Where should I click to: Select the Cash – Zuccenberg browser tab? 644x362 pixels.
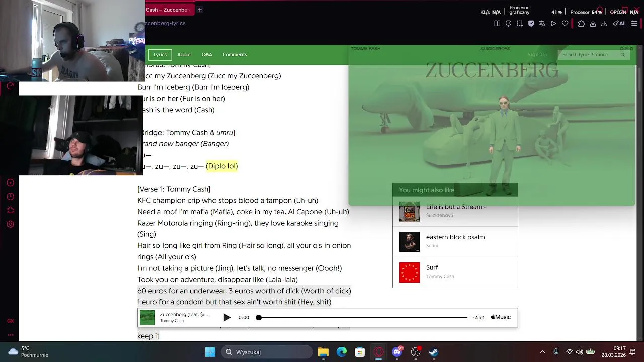coord(168,10)
